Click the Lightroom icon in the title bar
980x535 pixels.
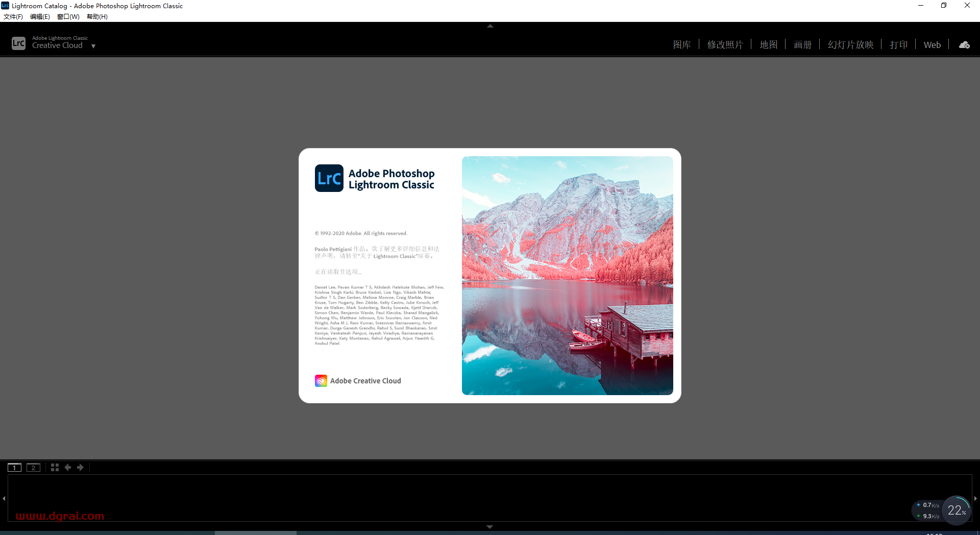pos(5,6)
